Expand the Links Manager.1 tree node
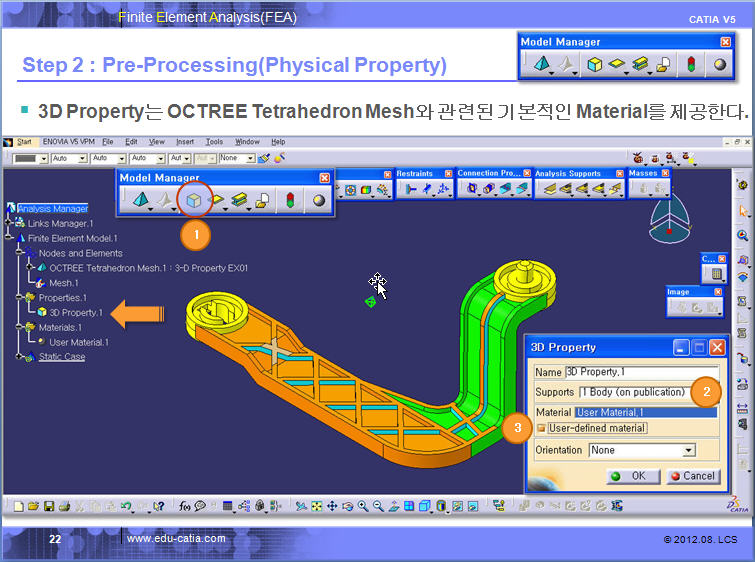The width and height of the screenshot is (755, 562). pyautogui.click(x=8, y=222)
